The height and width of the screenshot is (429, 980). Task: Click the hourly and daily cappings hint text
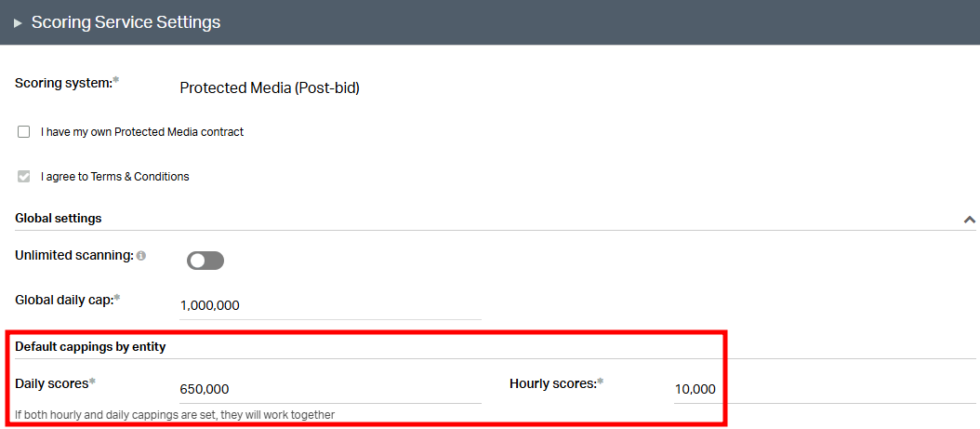click(175, 415)
